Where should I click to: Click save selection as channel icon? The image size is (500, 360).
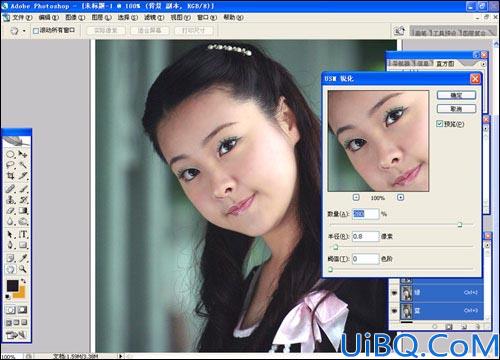[449, 327]
